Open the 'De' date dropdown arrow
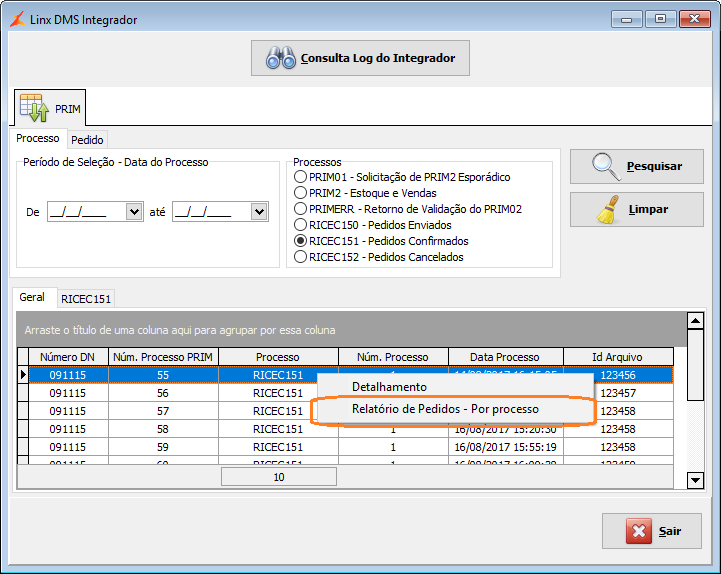The height and width of the screenshot is (574, 721). point(134,212)
